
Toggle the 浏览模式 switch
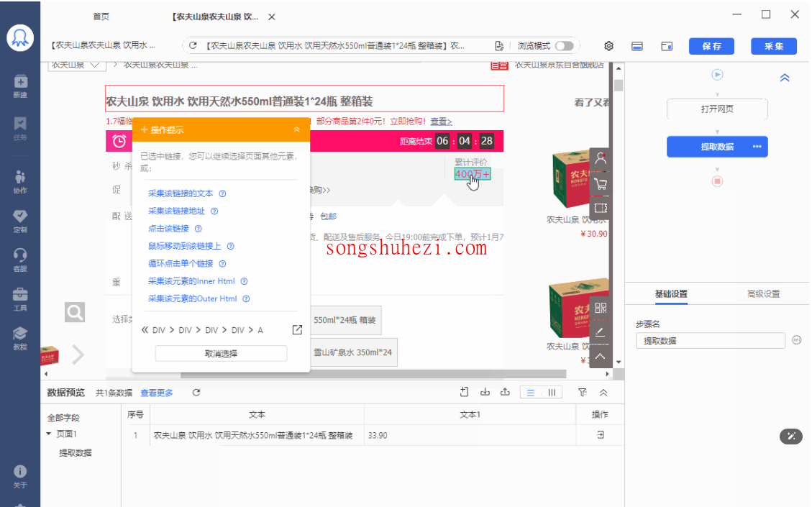click(x=564, y=46)
